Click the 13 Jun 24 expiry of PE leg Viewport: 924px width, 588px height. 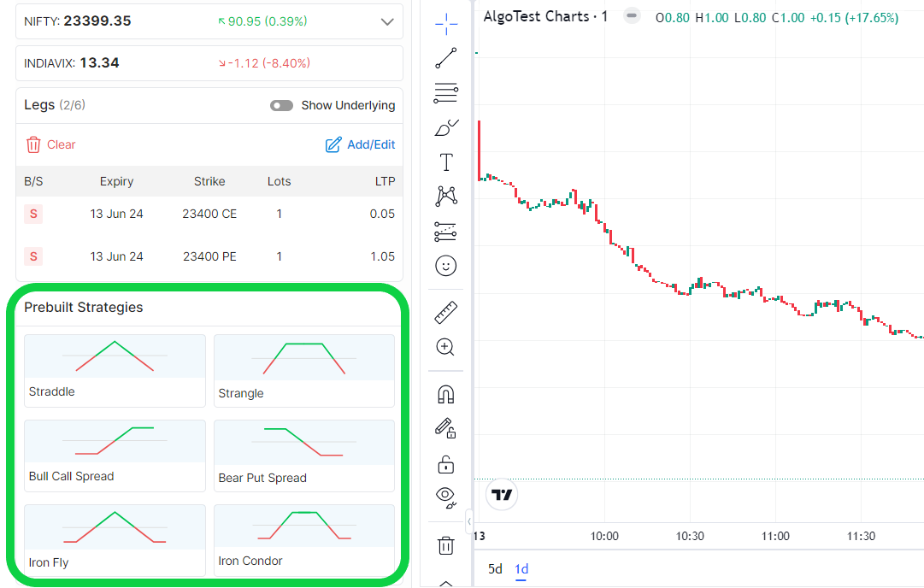point(116,256)
